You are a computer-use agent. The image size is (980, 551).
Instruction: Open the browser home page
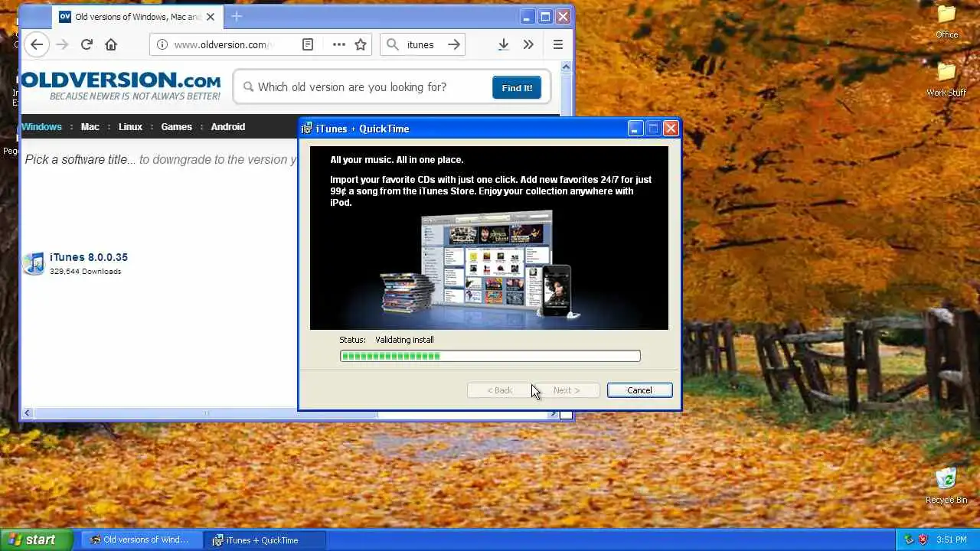[x=111, y=44]
